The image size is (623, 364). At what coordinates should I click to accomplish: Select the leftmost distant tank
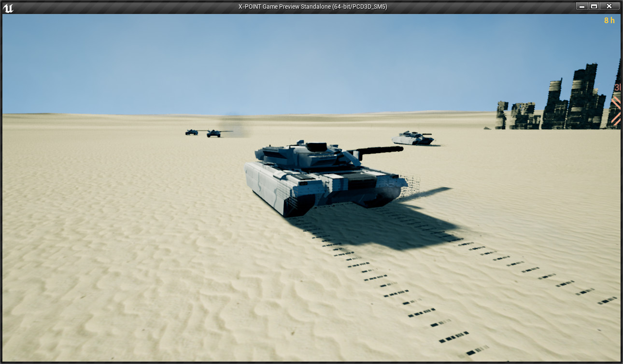(192, 132)
